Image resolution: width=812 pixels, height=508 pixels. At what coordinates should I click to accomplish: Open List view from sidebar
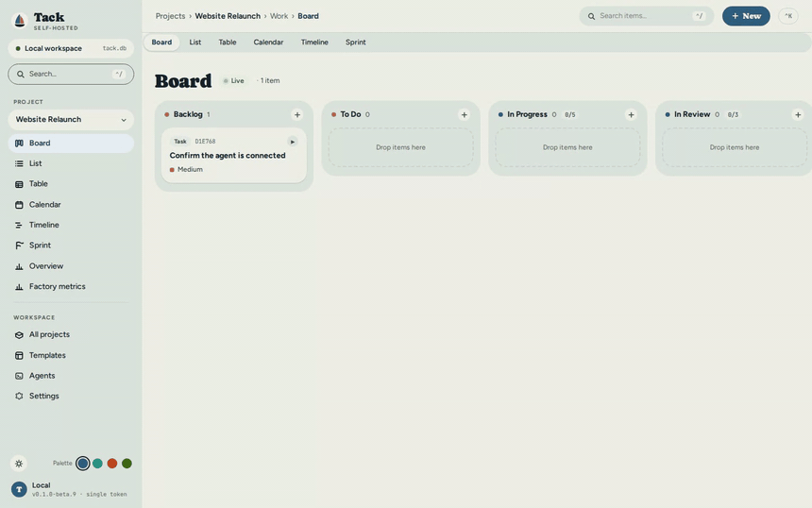(x=71, y=163)
